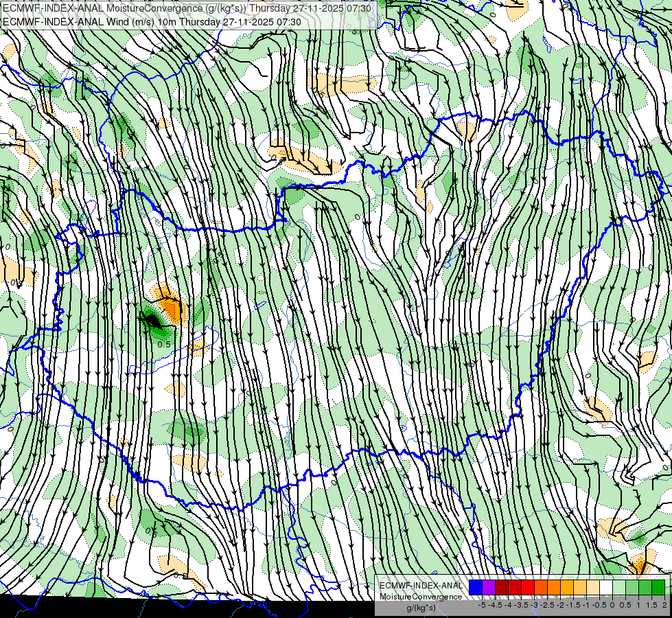Image resolution: width=672 pixels, height=618 pixels.
Task: Click the medium green swatch between 1 and 1.5
Action: click(x=645, y=587)
